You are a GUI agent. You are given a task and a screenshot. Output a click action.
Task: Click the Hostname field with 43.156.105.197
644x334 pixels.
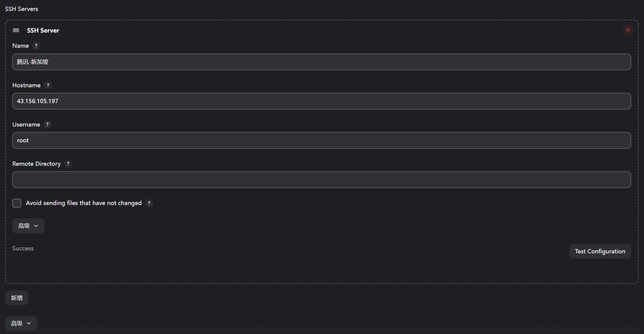322,101
